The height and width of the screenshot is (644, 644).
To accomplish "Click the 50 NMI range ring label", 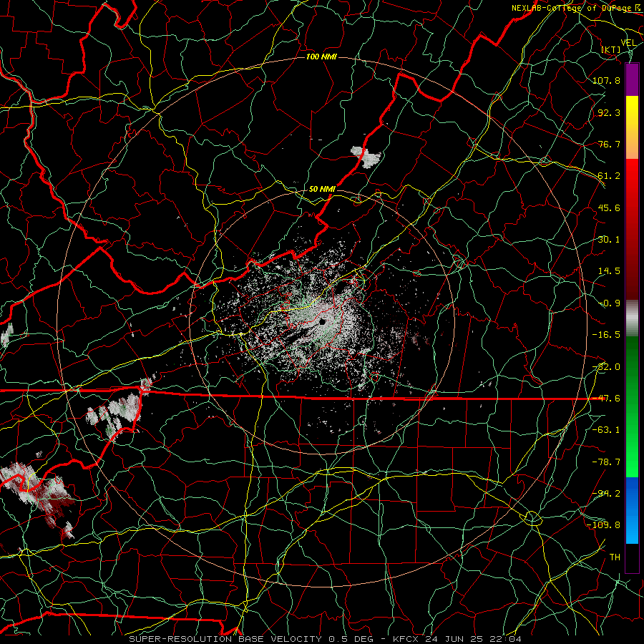I will pos(323,189).
